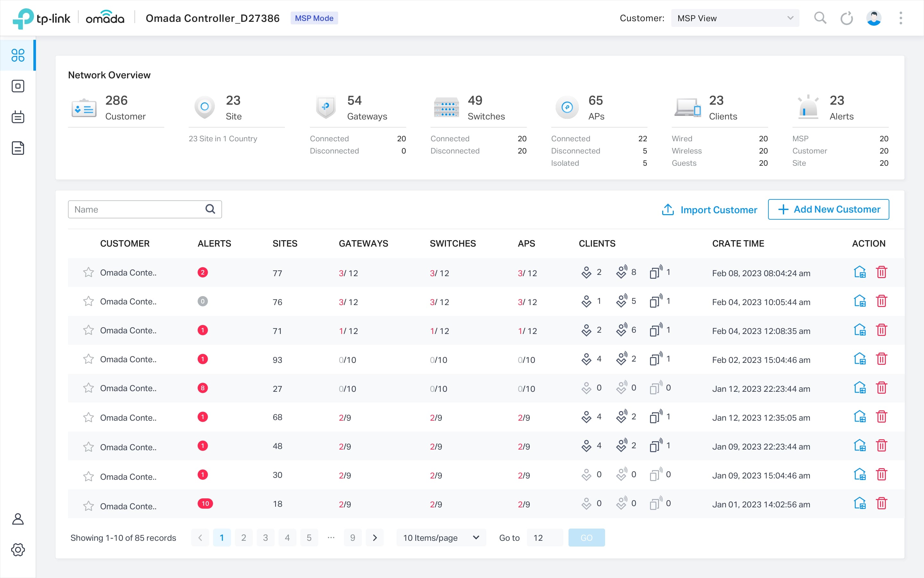Launch customer created Jan 12, 2023 12:35:05

pyautogui.click(x=860, y=417)
